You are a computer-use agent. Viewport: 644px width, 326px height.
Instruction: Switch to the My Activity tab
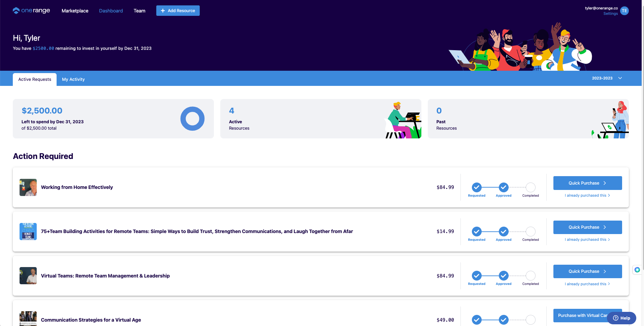point(73,79)
